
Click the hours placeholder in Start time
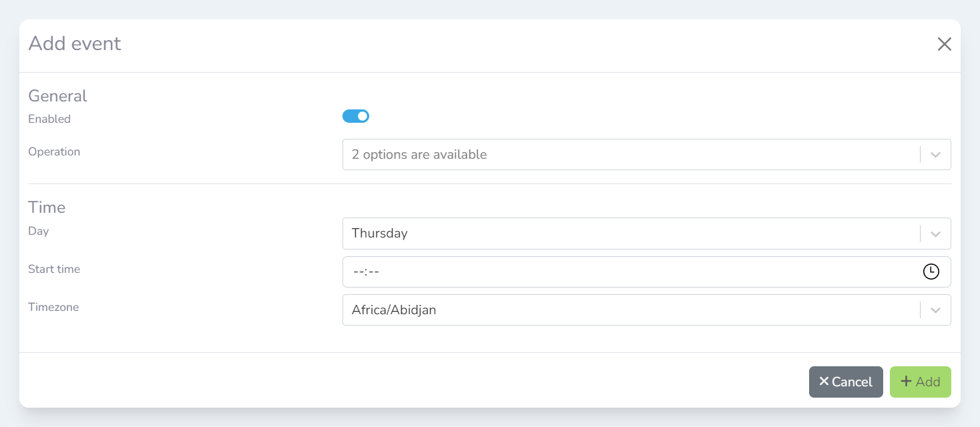358,272
